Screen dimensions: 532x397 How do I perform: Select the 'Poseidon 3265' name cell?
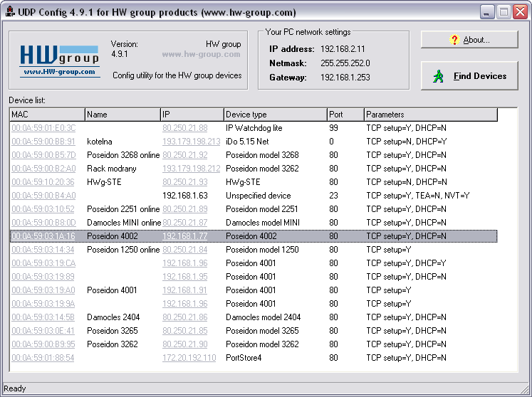[x=113, y=331]
